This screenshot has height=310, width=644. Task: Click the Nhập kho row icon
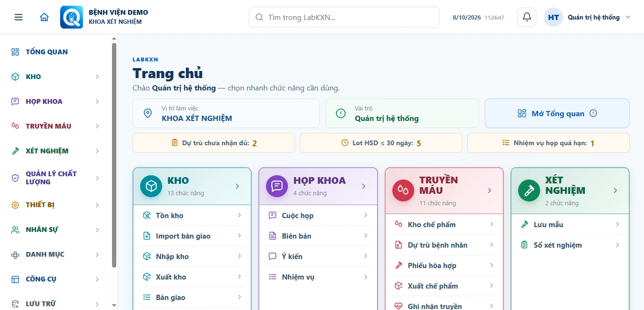pos(147,257)
